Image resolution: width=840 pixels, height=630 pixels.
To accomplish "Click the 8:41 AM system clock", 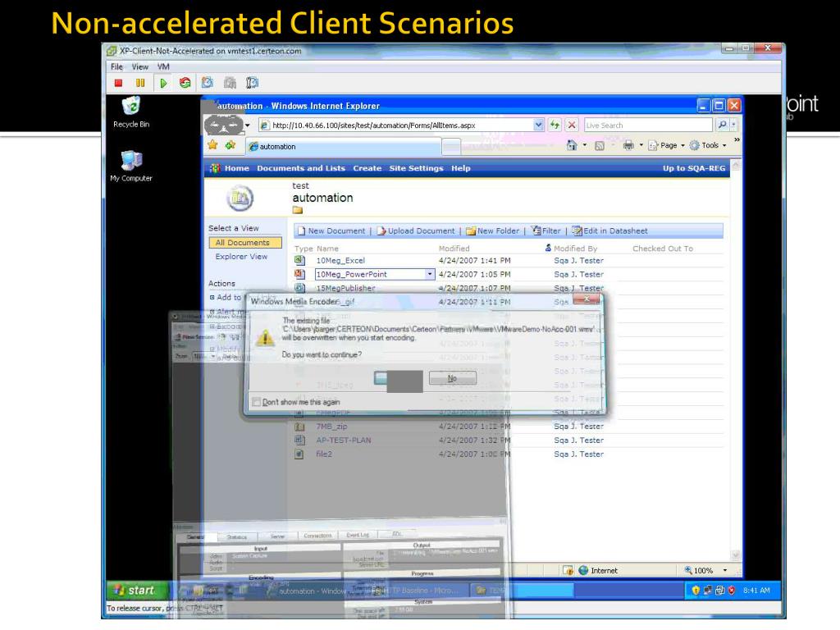I will (756, 591).
